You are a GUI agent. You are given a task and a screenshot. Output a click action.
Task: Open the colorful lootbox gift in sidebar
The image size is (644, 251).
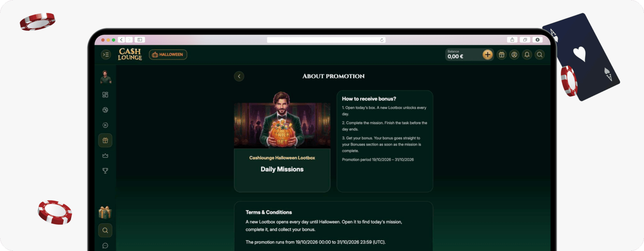[105, 212]
